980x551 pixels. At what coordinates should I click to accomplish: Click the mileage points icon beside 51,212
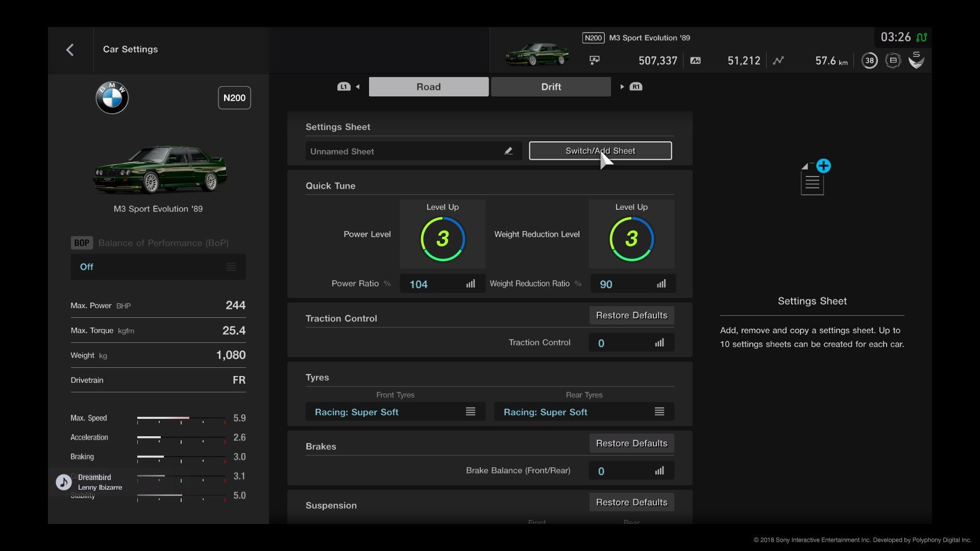coord(695,60)
